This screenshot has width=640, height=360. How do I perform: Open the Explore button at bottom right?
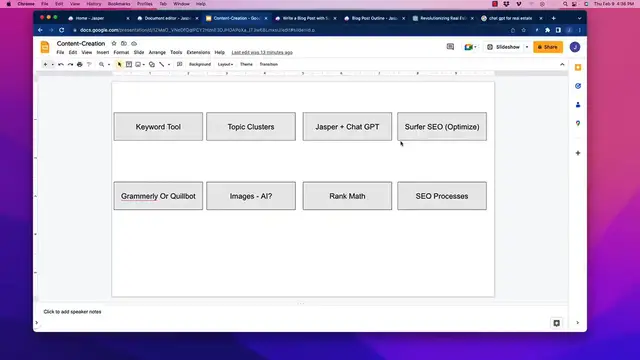click(x=556, y=323)
